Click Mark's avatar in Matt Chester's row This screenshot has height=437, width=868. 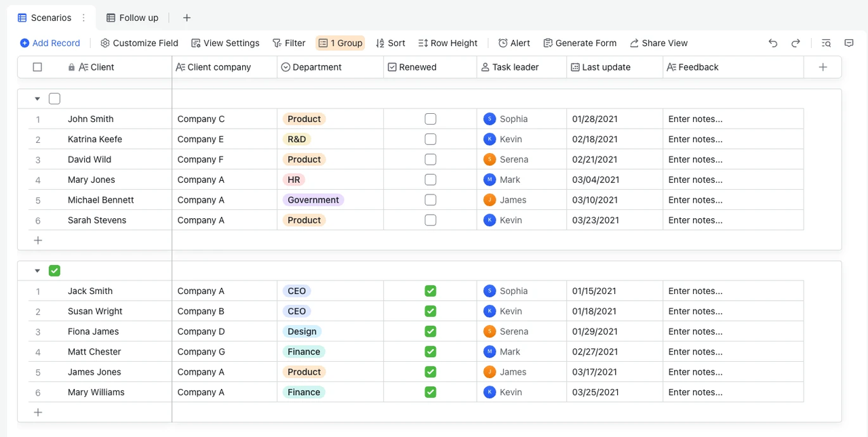pos(490,352)
